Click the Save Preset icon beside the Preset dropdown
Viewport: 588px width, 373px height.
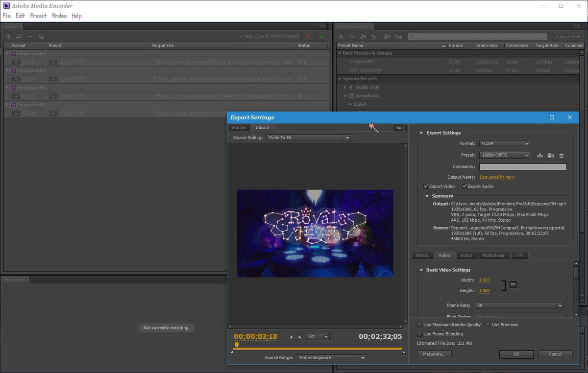(x=540, y=155)
